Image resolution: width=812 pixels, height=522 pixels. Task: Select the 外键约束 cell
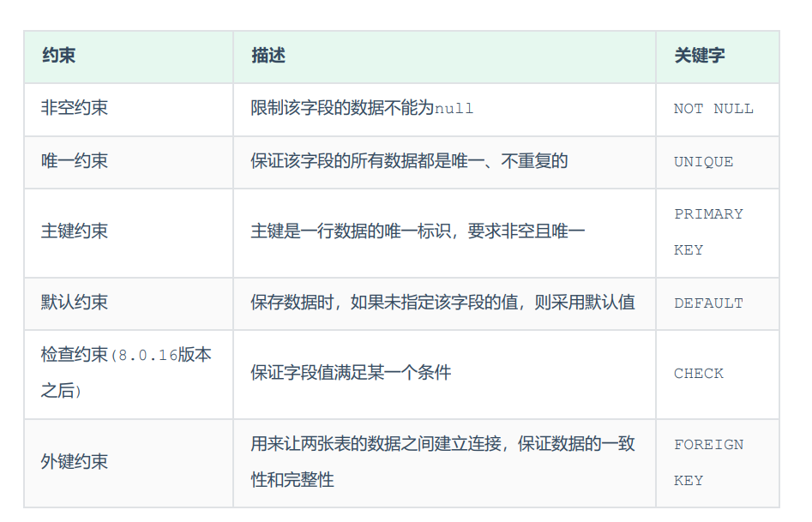75,462
